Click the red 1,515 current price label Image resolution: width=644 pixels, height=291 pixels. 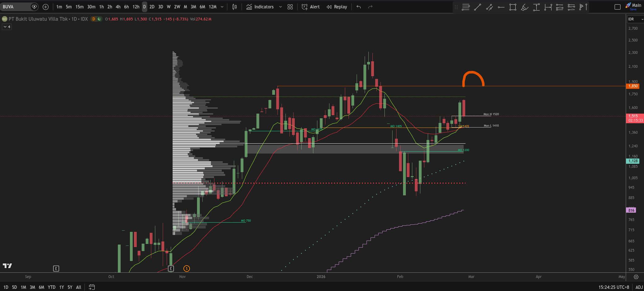pyautogui.click(x=635, y=118)
